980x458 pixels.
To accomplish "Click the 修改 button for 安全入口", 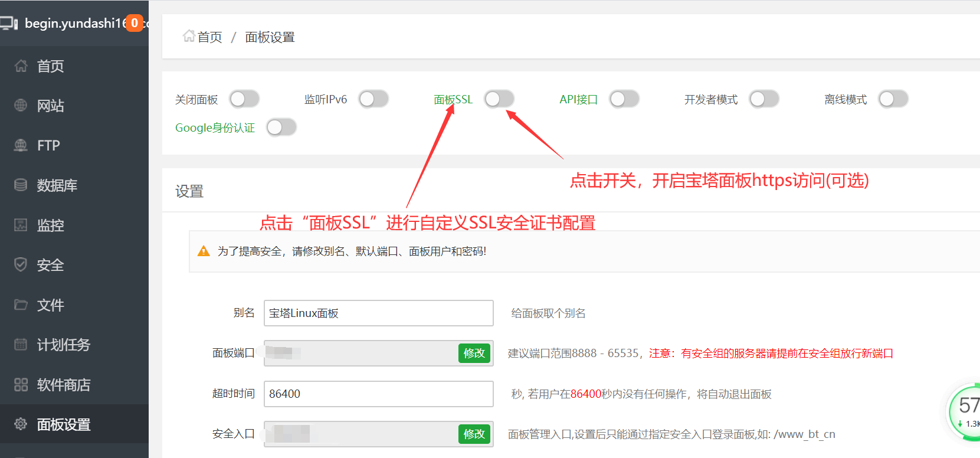I will coord(474,434).
